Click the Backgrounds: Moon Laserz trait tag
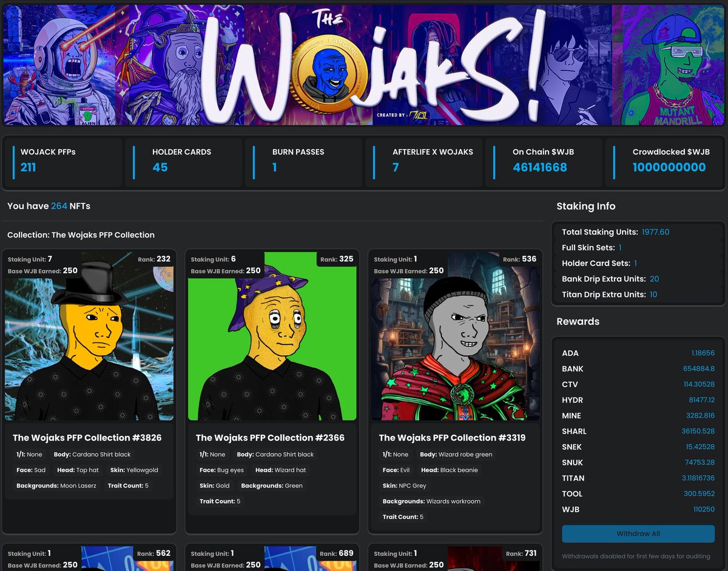The height and width of the screenshot is (571, 728). coord(56,486)
